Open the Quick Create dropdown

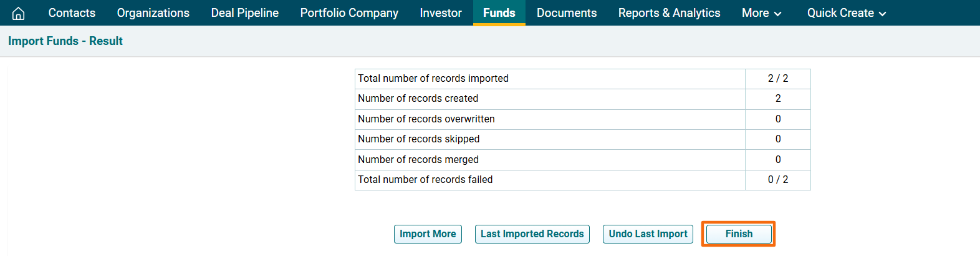tap(846, 13)
